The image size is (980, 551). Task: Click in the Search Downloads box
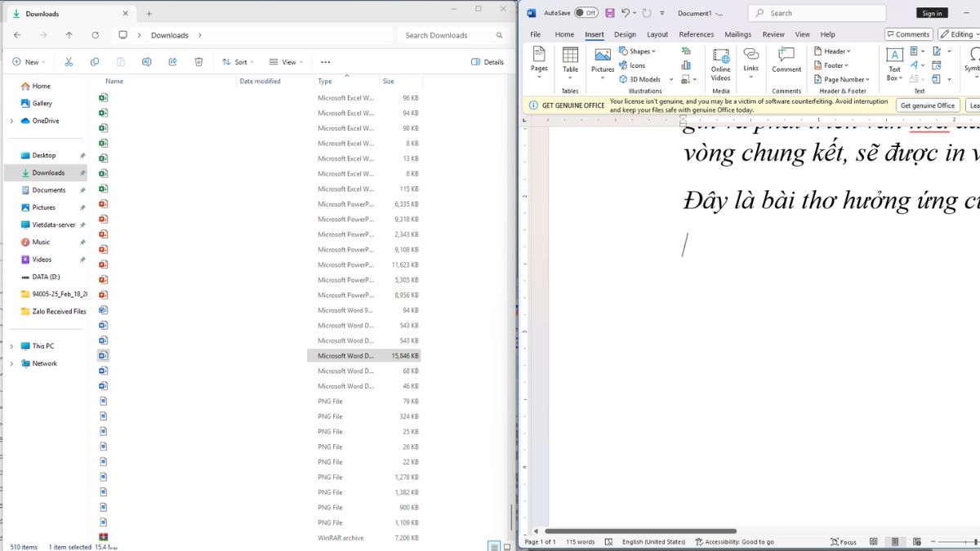point(454,35)
